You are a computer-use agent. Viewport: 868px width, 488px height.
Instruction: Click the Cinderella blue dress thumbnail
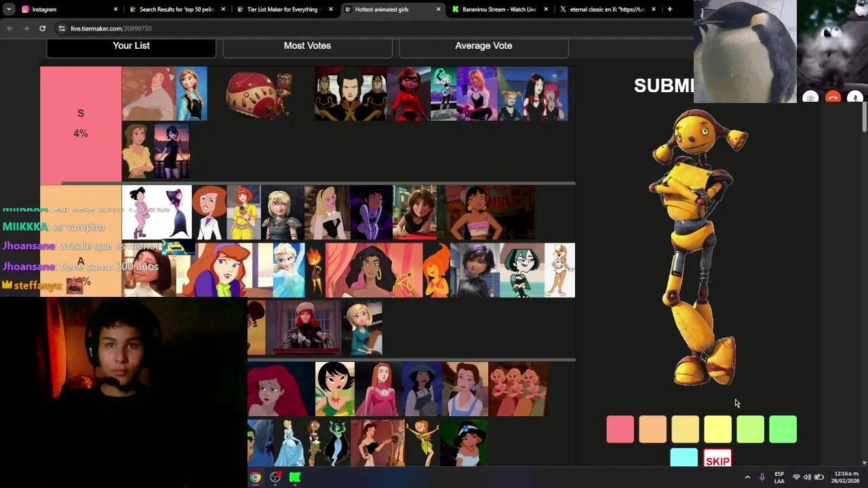click(289, 443)
